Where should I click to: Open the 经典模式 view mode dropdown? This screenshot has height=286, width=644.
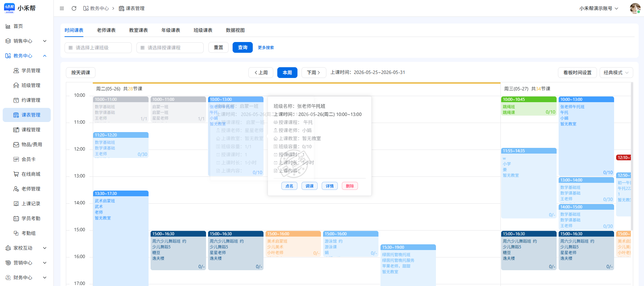tap(616, 73)
